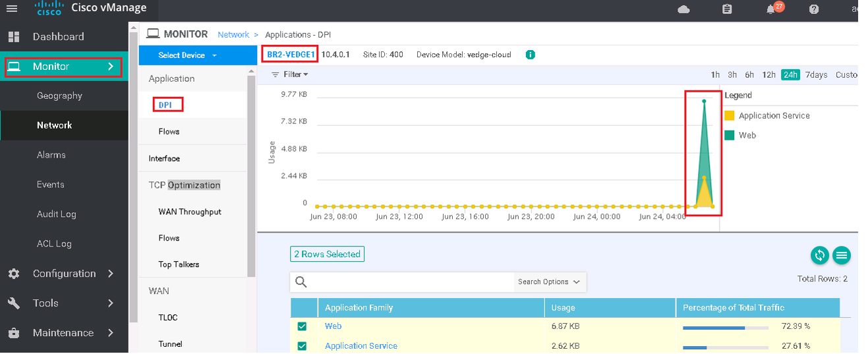Open the Application Service family link
Image resolution: width=868 pixels, height=354 pixels.
(x=361, y=346)
